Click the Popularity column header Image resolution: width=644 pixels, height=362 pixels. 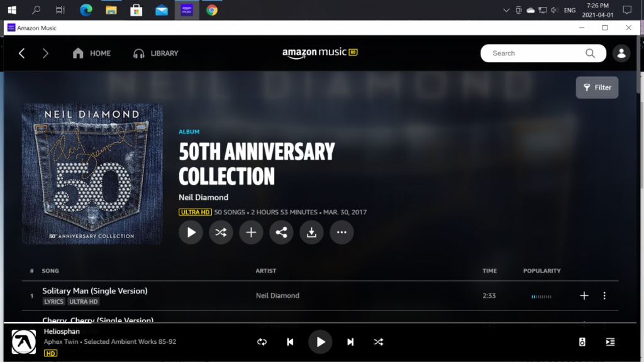click(x=541, y=271)
